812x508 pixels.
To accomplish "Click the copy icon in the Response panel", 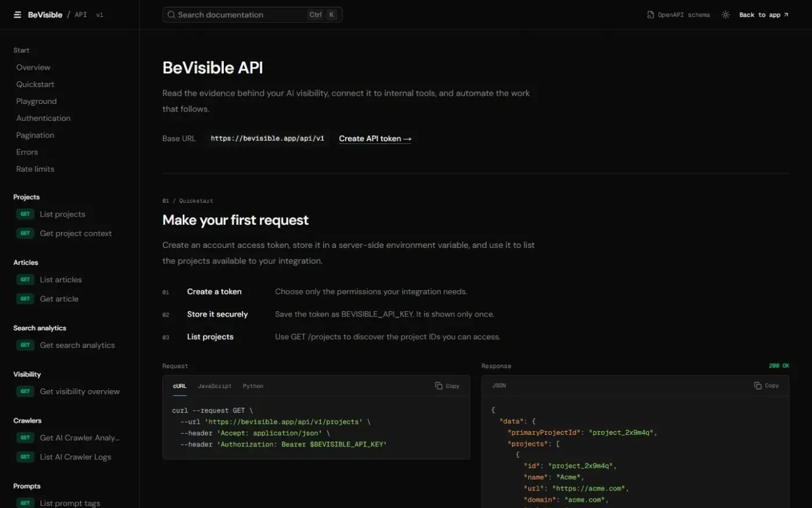I will pos(757,385).
